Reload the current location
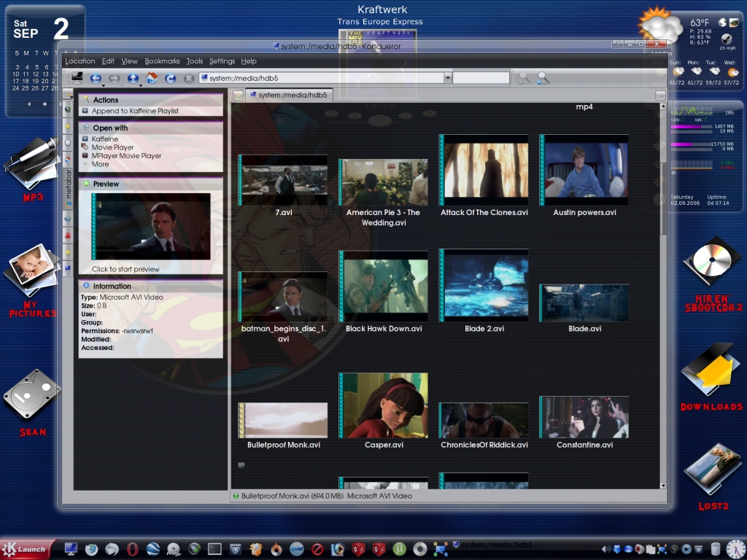This screenshot has height=560, width=747. [x=171, y=78]
